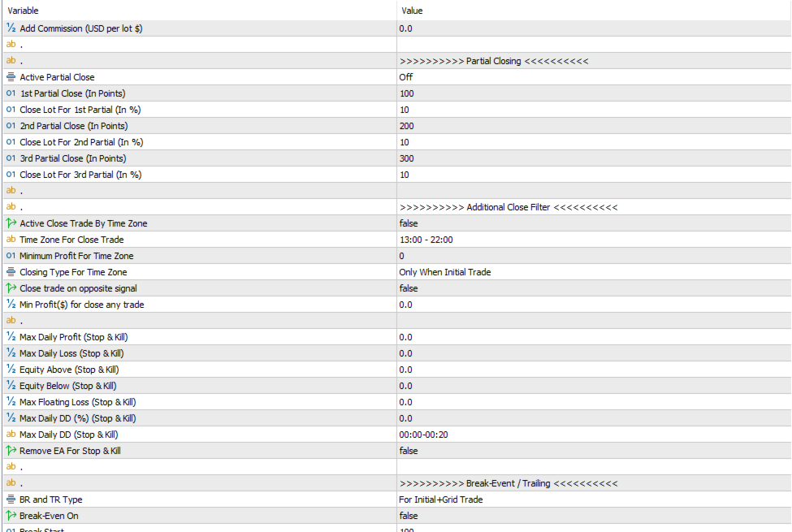Open the 'Only When Initial Trade' dropdown value
The width and height of the screenshot is (792, 532).
pos(444,272)
